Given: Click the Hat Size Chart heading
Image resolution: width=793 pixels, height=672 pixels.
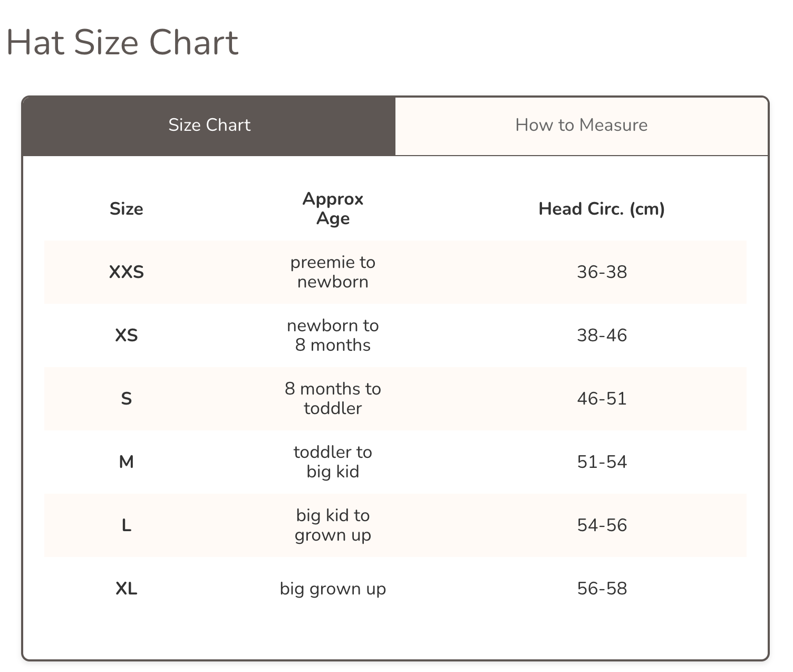Looking at the screenshot, I should click(122, 42).
